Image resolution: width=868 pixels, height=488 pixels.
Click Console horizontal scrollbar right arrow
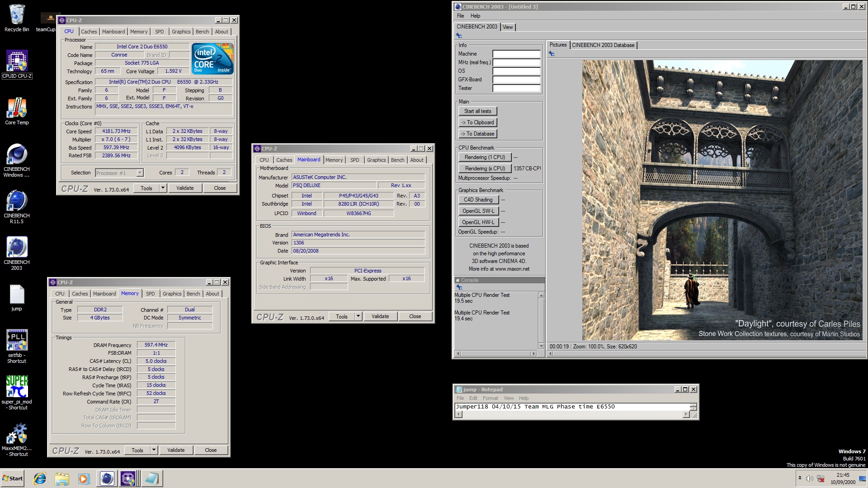pyautogui.click(x=534, y=353)
